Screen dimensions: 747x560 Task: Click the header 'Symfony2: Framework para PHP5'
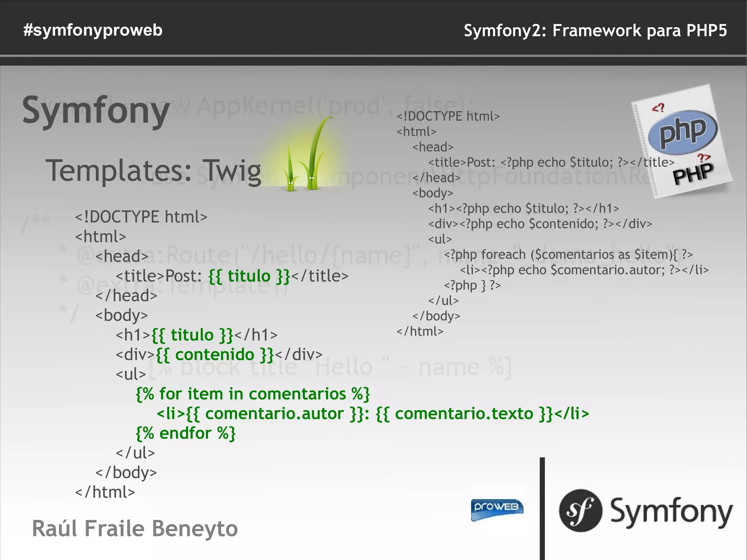coord(595,30)
